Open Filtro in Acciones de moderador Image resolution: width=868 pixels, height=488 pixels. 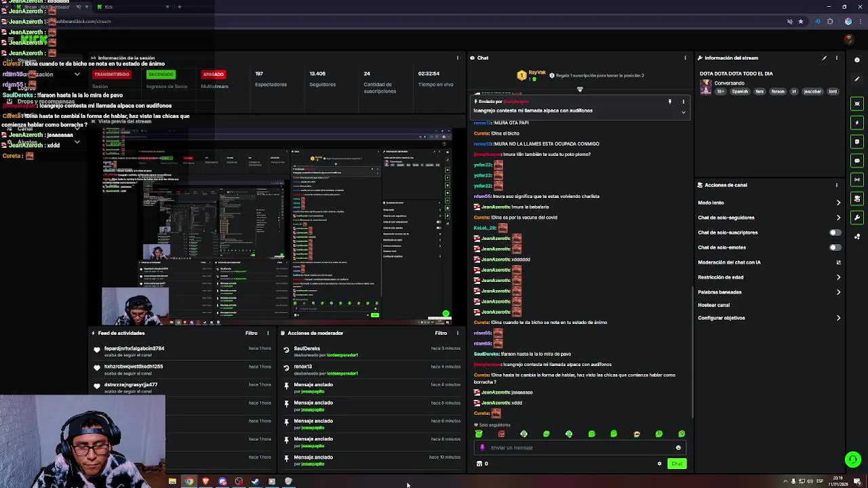(x=441, y=333)
